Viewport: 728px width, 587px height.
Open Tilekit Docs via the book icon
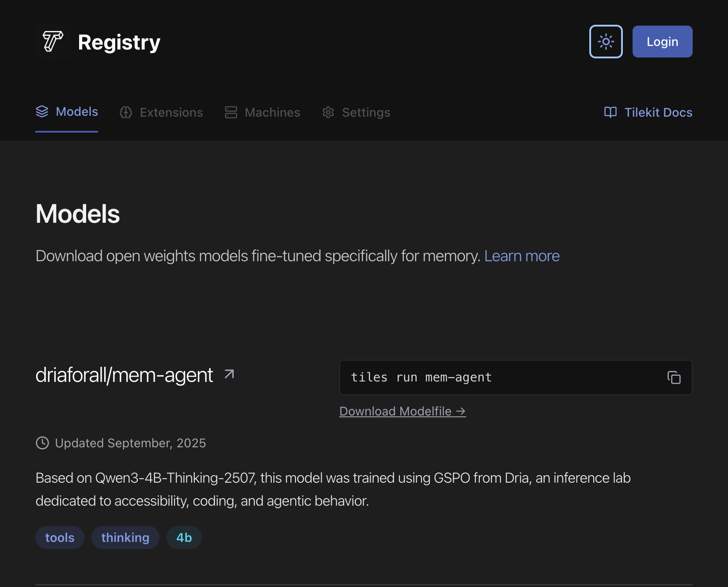coord(610,112)
